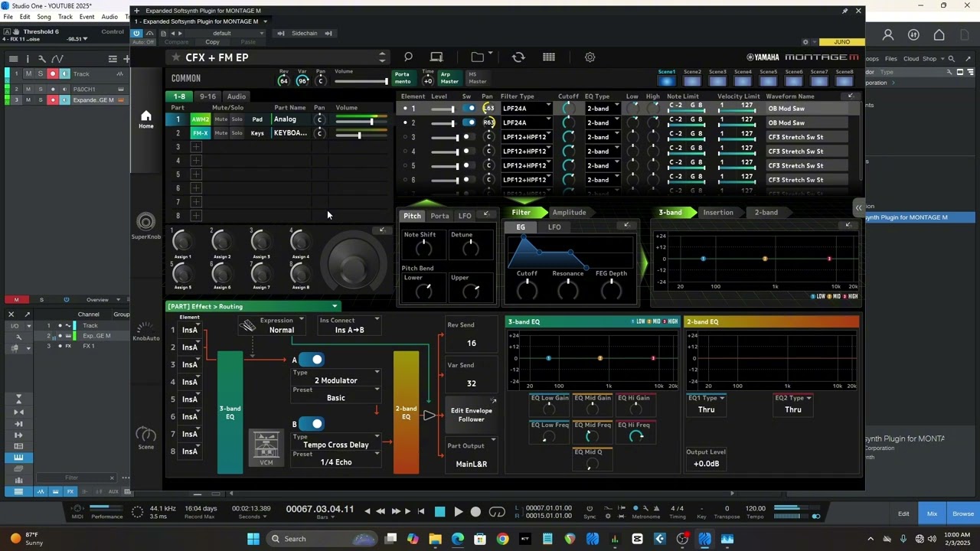Open element 1 Filter Type dropdown
Image resolution: width=980 pixels, height=551 pixels.
point(527,109)
